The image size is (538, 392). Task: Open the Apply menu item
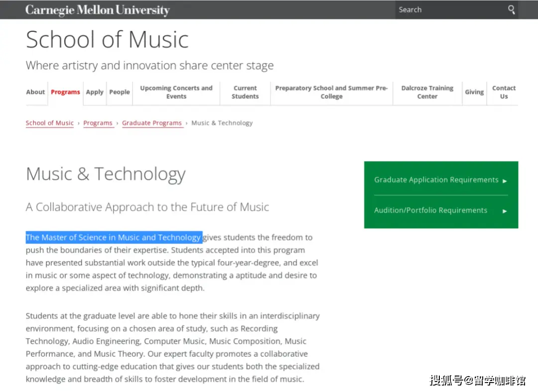tap(95, 92)
